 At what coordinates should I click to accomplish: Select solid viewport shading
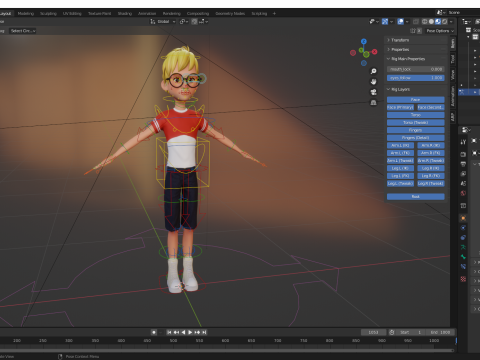(431, 22)
